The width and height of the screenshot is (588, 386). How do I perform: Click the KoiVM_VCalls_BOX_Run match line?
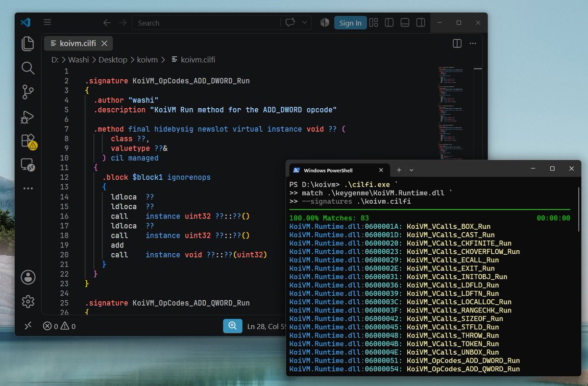pyautogui.click(x=390, y=227)
